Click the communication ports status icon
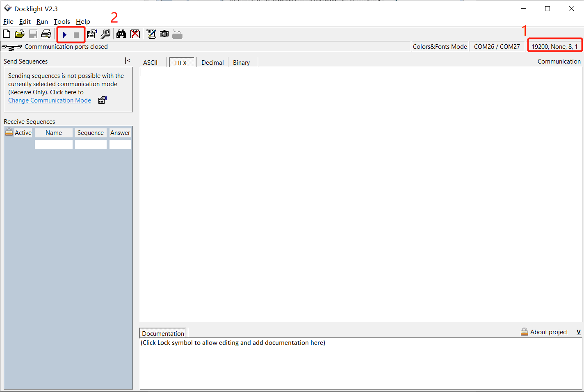Screen dimensions: 584x392 (x=12, y=47)
